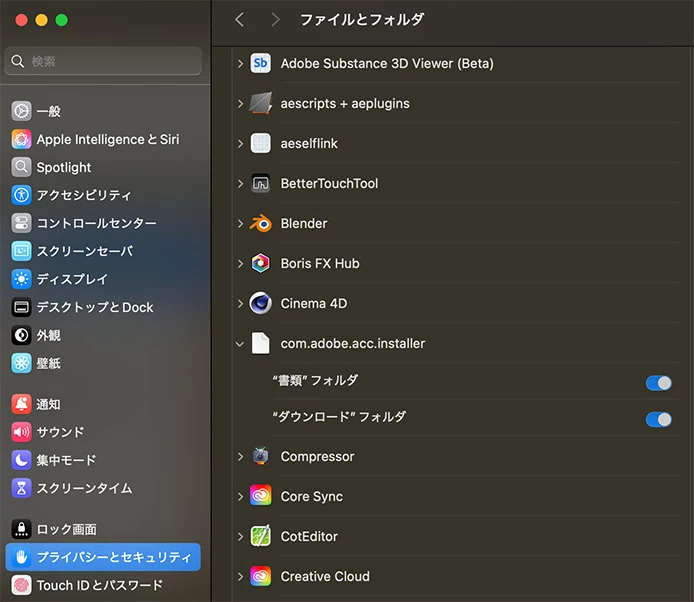Click the 壁紙 wallpaper icon
Image resolution: width=694 pixels, height=602 pixels.
click(x=21, y=363)
